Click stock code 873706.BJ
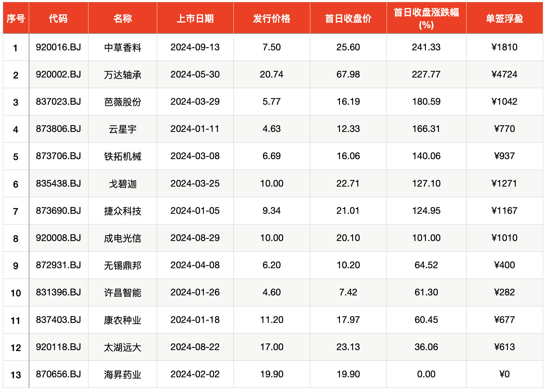545x392 pixels. pyautogui.click(x=58, y=156)
